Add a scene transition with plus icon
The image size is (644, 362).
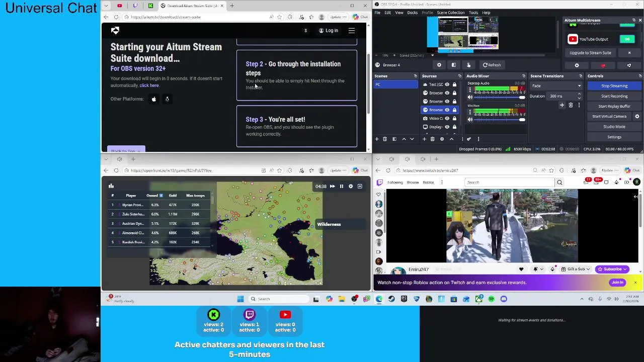coord(562,105)
